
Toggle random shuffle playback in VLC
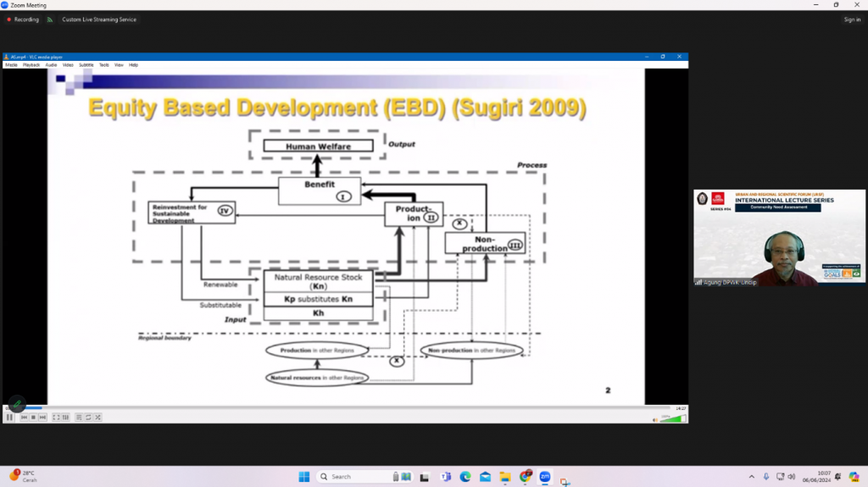tap(97, 417)
